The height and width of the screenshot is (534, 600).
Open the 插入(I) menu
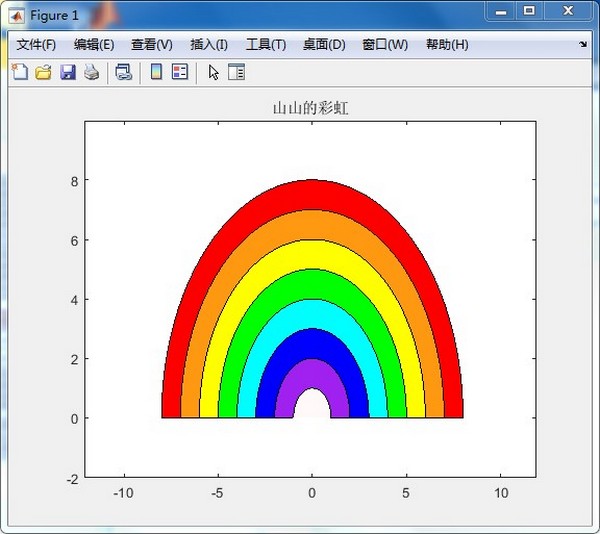point(209,45)
